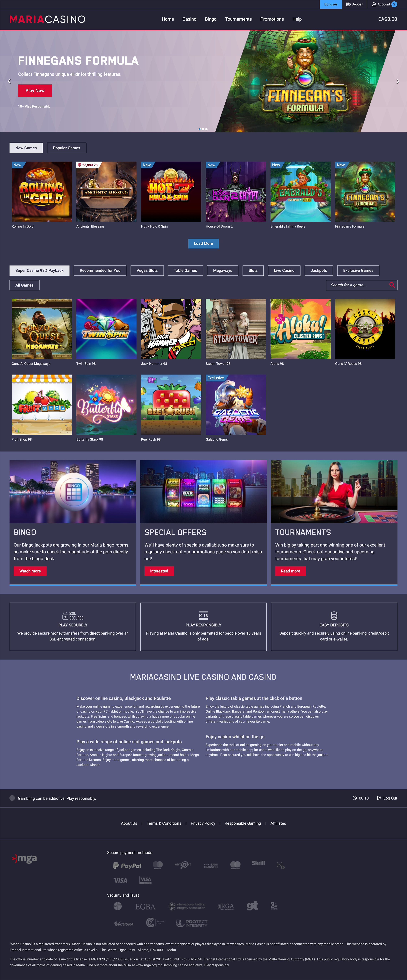The width and height of the screenshot is (407, 980).
Task: Click the search magnifier icon
Action: click(392, 285)
